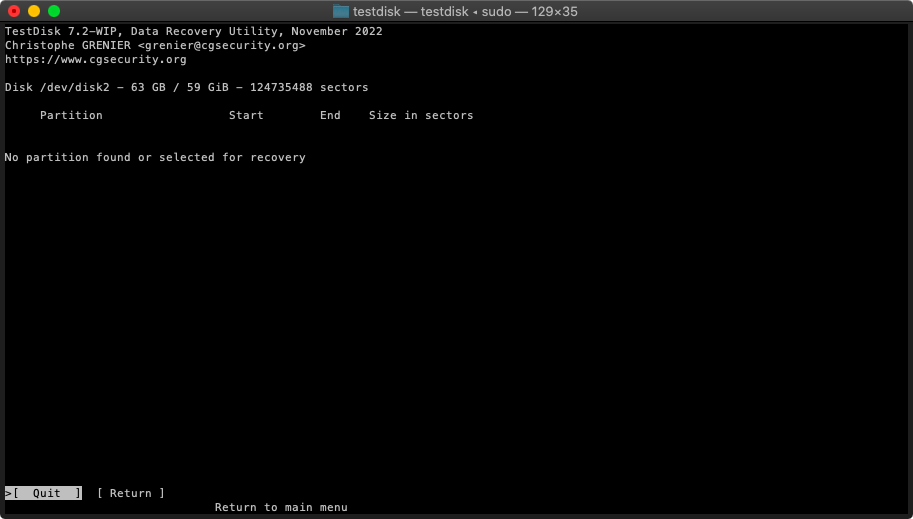Click the grenier@cgsecurity.org email address
Image resolution: width=913 pixels, height=519 pixels.
coord(221,45)
